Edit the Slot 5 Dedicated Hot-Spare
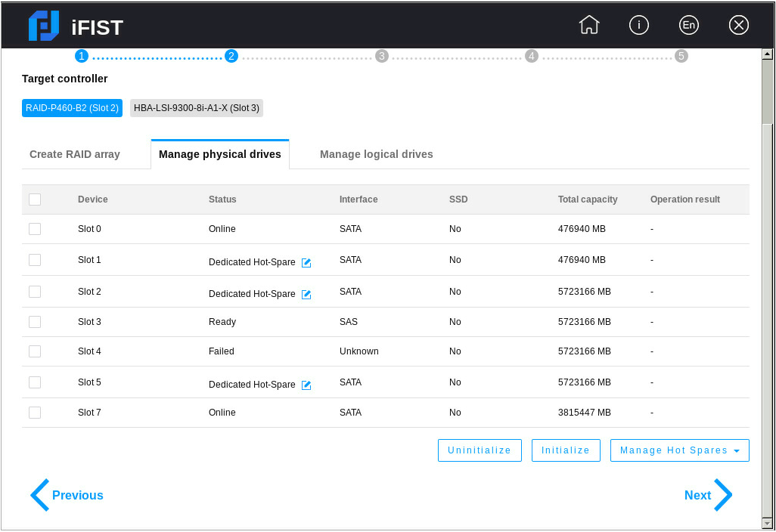The image size is (776, 532). click(x=306, y=385)
